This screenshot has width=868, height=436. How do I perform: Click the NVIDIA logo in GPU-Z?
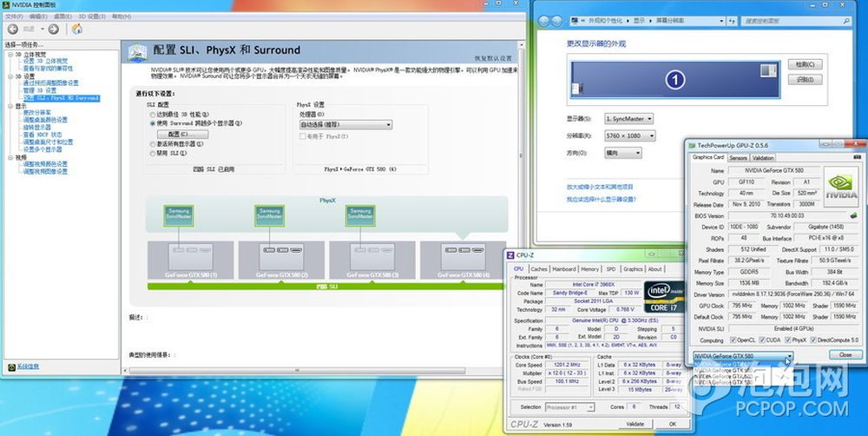pos(839,188)
